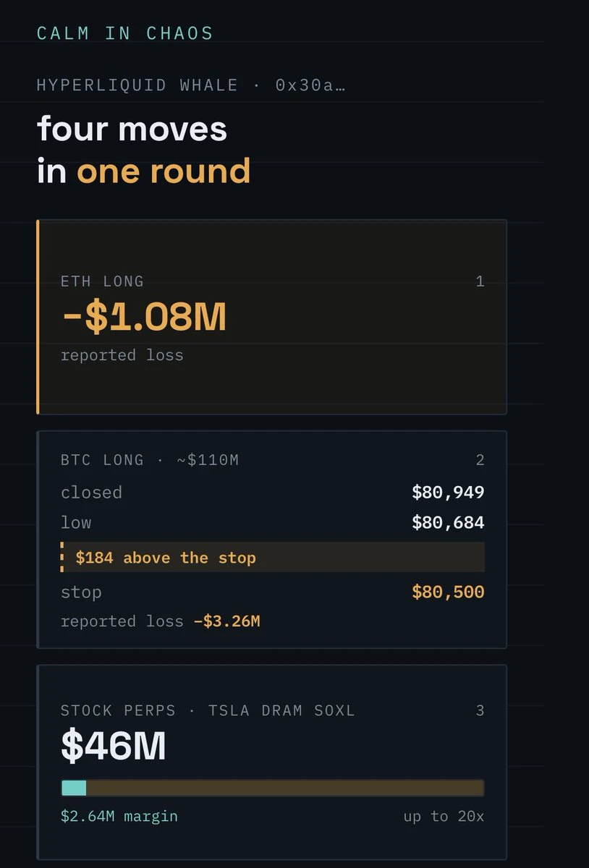Select card number 1 badge

pyautogui.click(x=480, y=281)
